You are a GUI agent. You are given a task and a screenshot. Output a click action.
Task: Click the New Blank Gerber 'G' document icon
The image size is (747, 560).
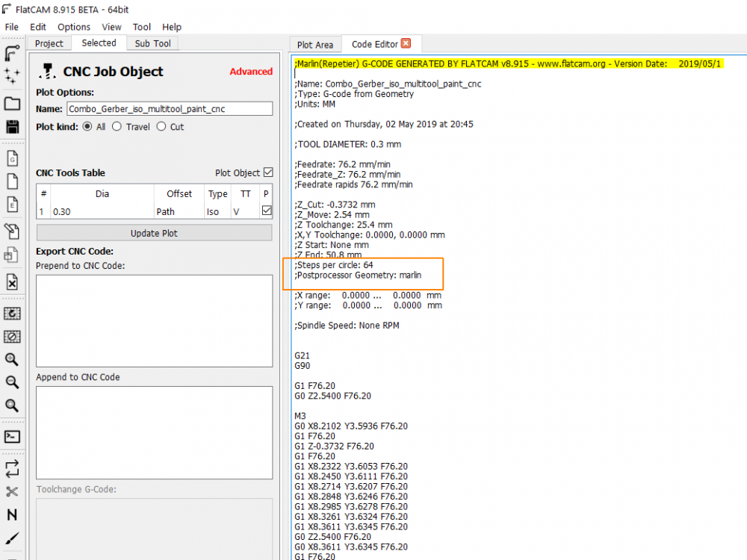tap(13, 158)
